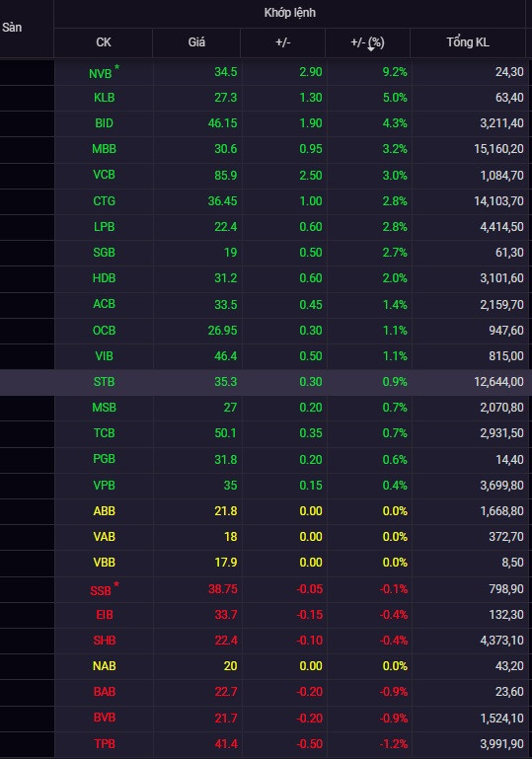Screen dimensions: 532x759
Task: Click MBB total volume 15,160,20
Action: pos(498,149)
